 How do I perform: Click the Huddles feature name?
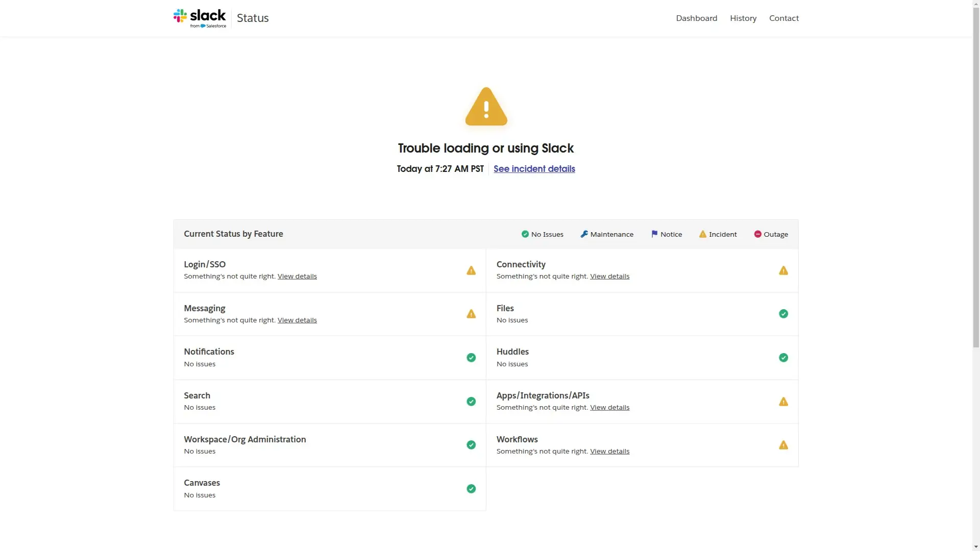click(512, 352)
